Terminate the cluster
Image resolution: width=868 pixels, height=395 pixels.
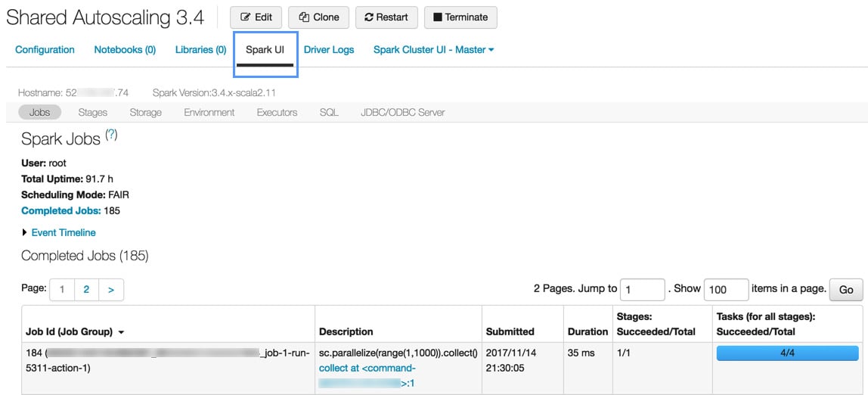[x=460, y=17]
